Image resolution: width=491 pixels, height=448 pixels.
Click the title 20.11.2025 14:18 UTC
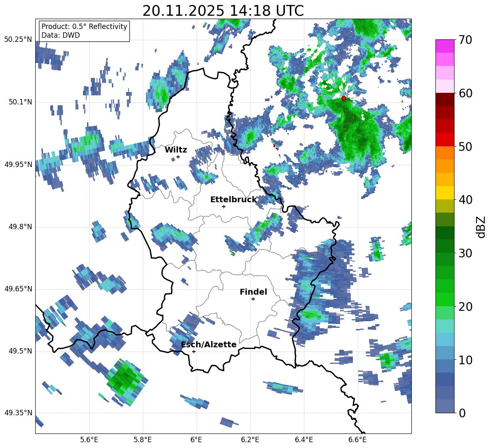coord(223,11)
